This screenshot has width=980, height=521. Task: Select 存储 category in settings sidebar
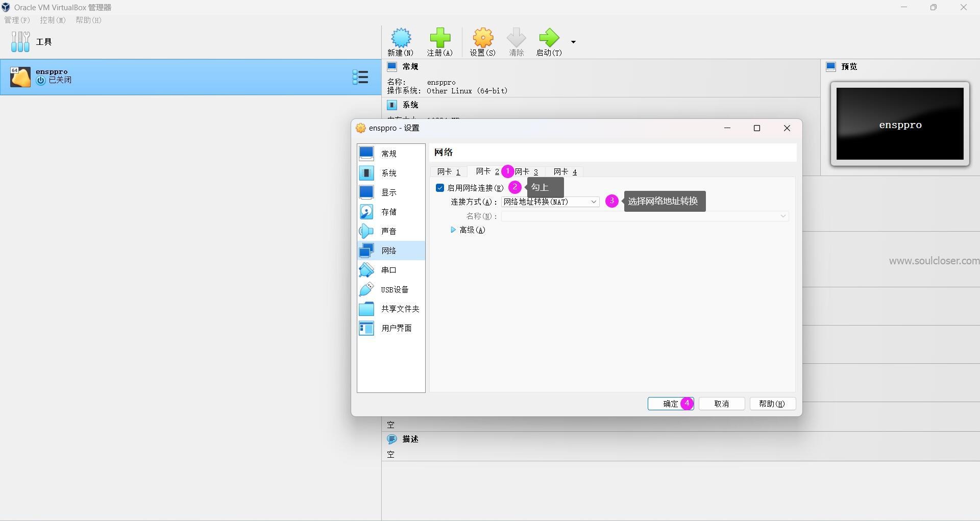(391, 212)
